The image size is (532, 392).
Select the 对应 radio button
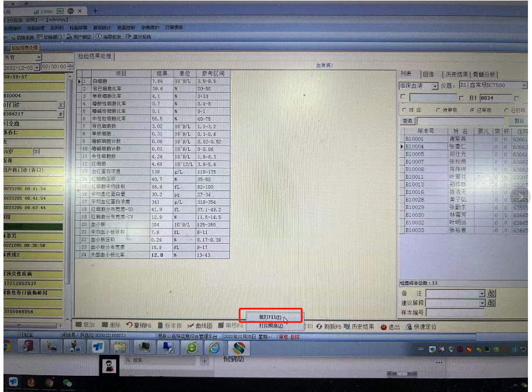pos(404,110)
